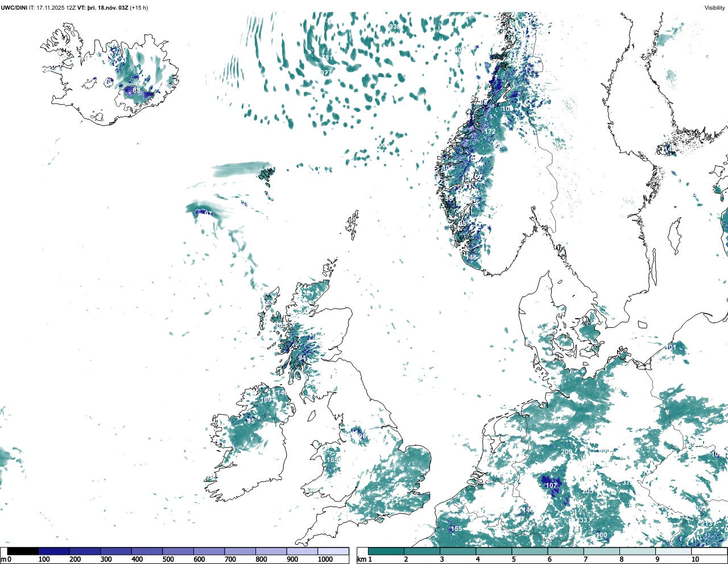Click the '500' tick label on the metre scale

pos(168,559)
